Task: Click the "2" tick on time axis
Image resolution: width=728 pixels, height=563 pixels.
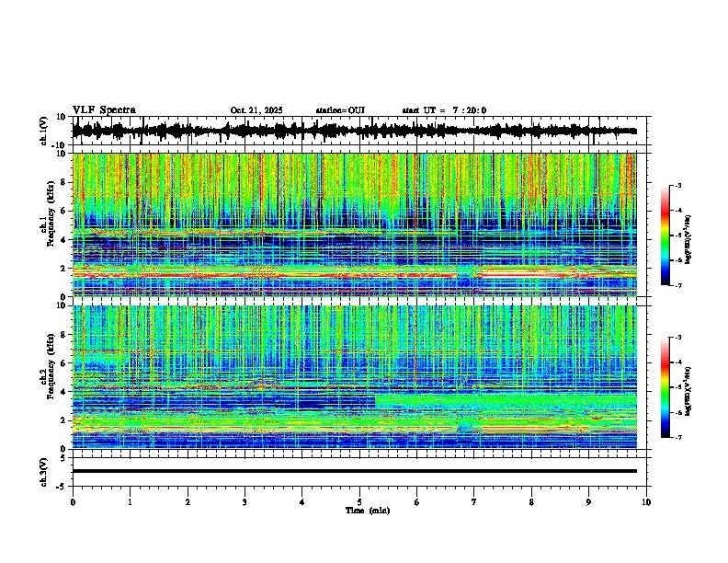Action: [188, 502]
